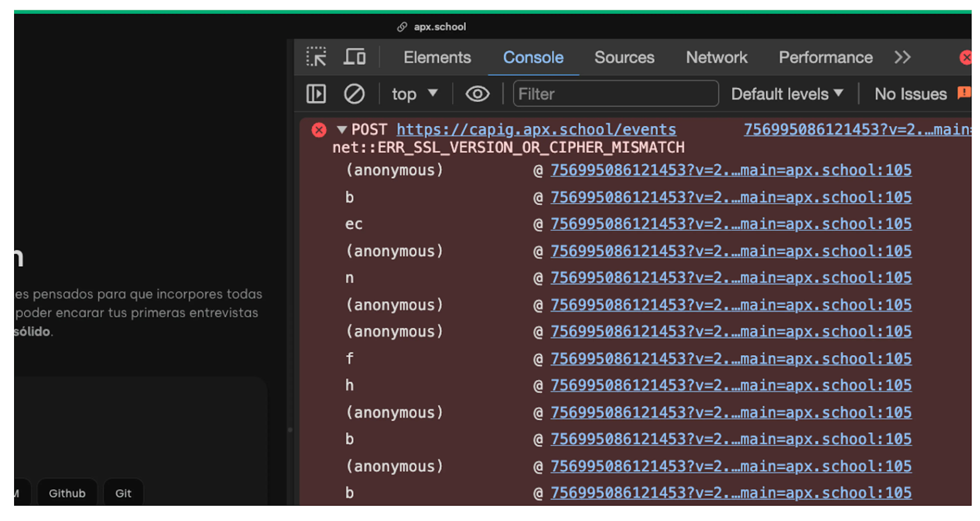Viewport: 980px width, 521px height.
Task: Open the top context dropdown
Action: point(415,94)
